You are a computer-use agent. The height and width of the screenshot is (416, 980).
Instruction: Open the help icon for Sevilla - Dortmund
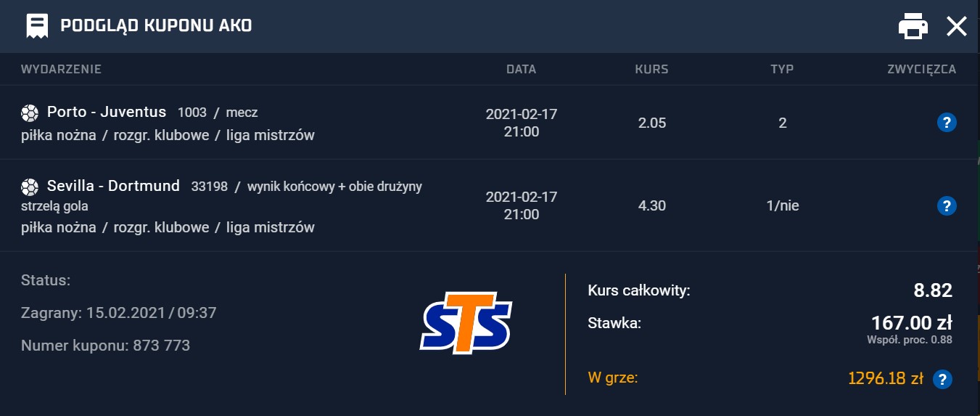[946, 205]
